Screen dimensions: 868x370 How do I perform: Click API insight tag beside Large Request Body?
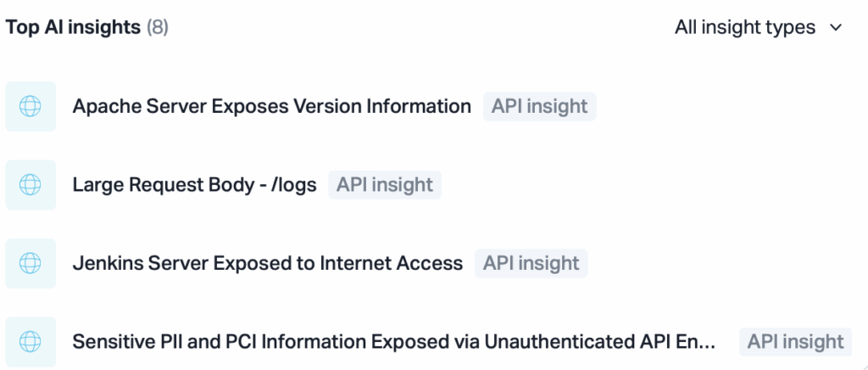tap(385, 185)
